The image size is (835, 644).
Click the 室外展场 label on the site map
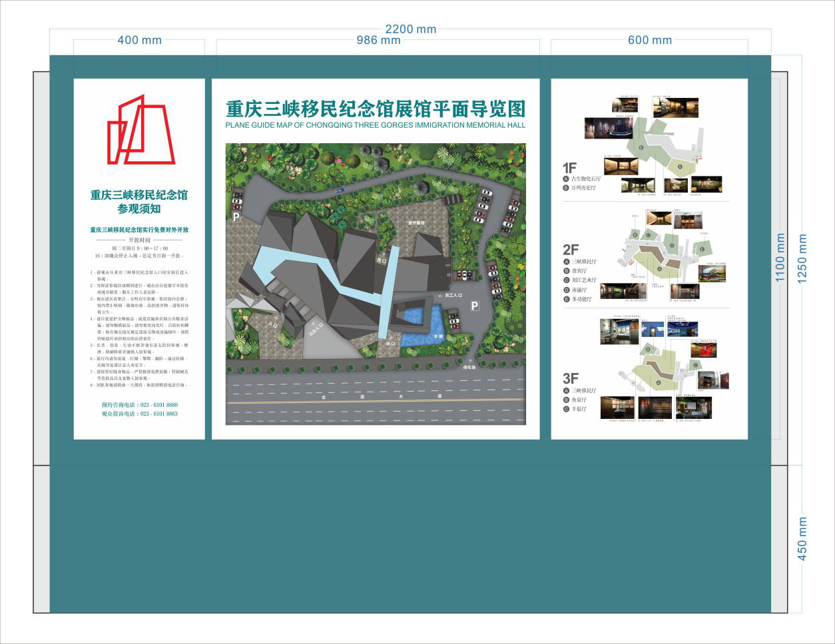coord(417,222)
